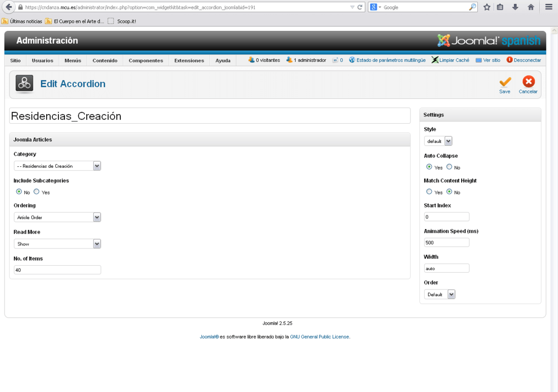558x392 pixels.
Task: Go to the browser home page icon
Action: coord(531,7)
